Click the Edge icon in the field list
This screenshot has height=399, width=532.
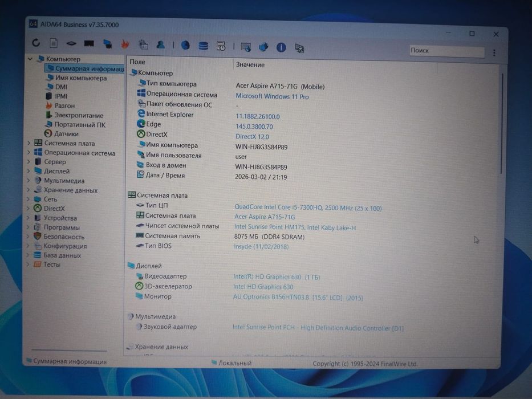pos(141,124)
